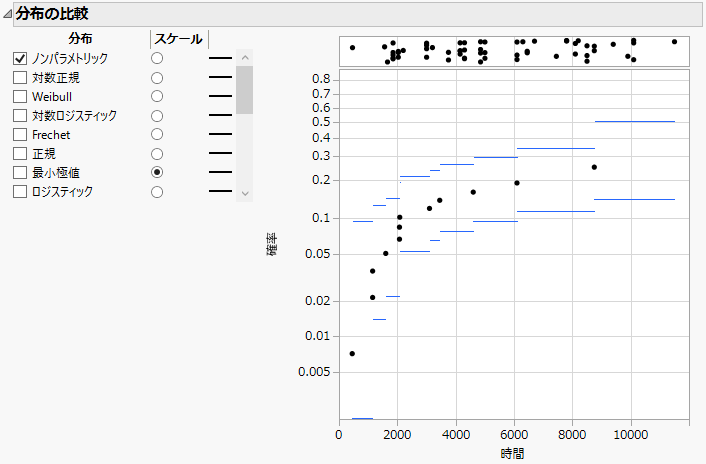Click the 10000 x-axis tick label
This screenshot has width=706, height=464.
pos(631,435)
